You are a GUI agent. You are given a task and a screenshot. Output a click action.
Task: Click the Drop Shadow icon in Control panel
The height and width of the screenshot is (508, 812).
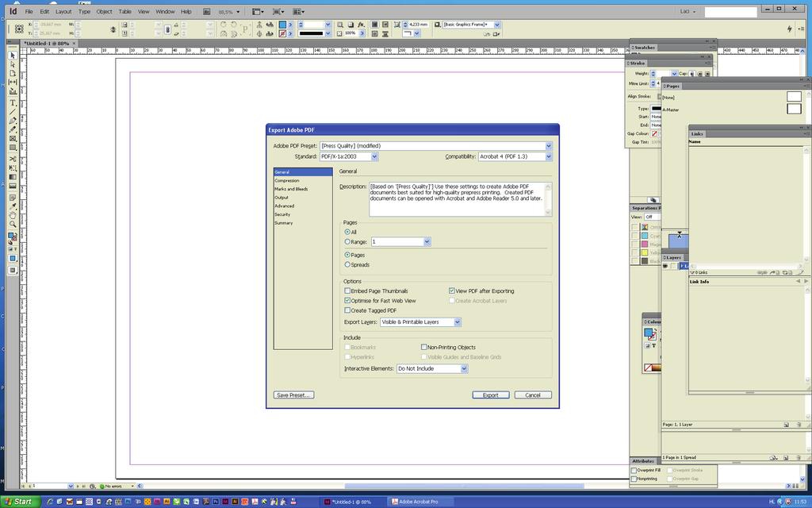(350, 25)
